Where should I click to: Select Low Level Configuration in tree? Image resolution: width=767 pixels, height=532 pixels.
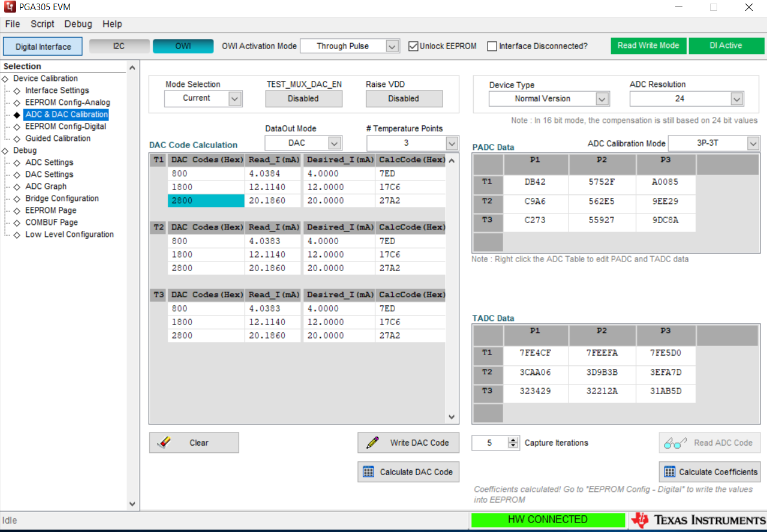70,235
